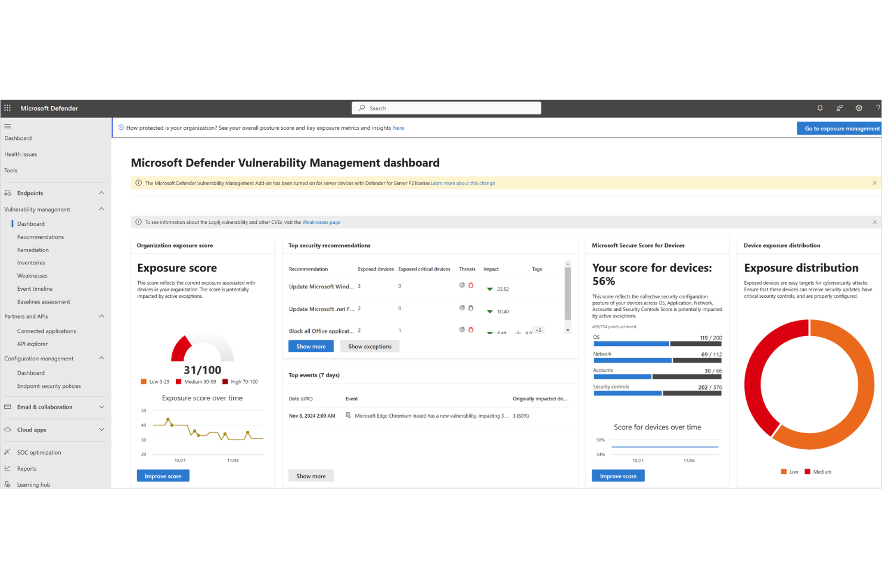
Task: Click Improve score under Exposure score
Action: coord(163,476)
